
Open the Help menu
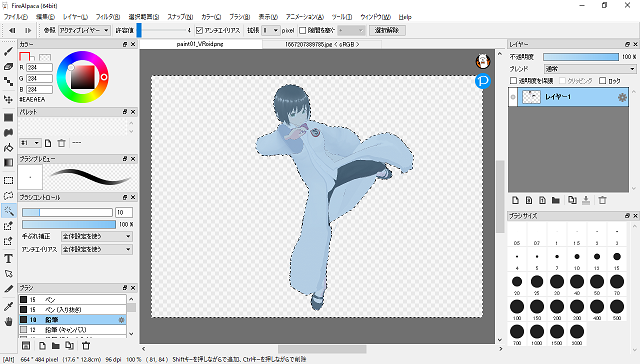(405, 17)
